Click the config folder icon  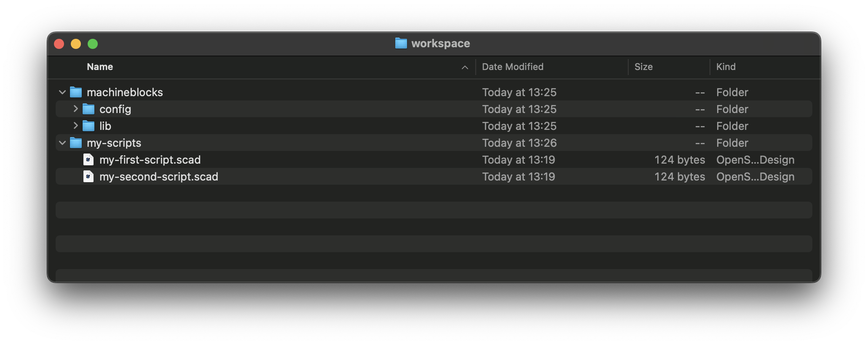[88, 109]
